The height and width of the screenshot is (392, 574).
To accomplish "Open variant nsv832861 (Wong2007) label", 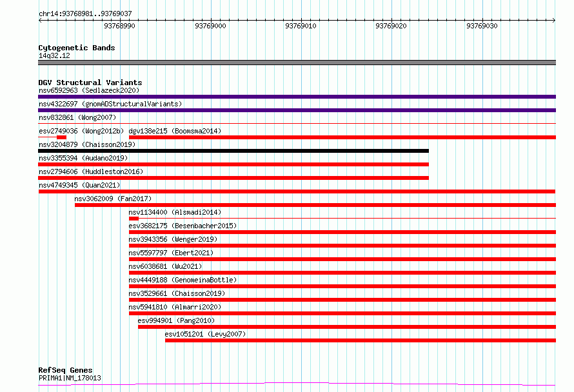I will (x=77, y=117).
